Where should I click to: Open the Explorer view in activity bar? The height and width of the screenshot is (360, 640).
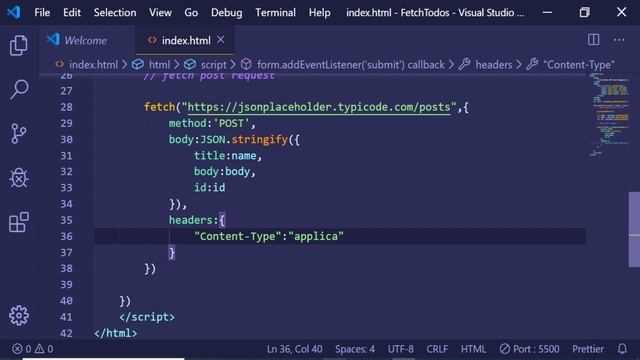tap(19, 45)
